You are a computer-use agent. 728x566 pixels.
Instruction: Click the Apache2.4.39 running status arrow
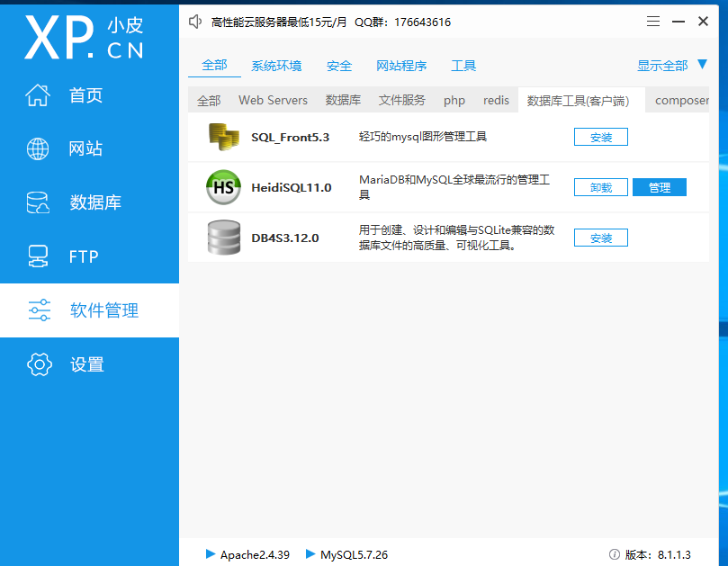point(211,554)
